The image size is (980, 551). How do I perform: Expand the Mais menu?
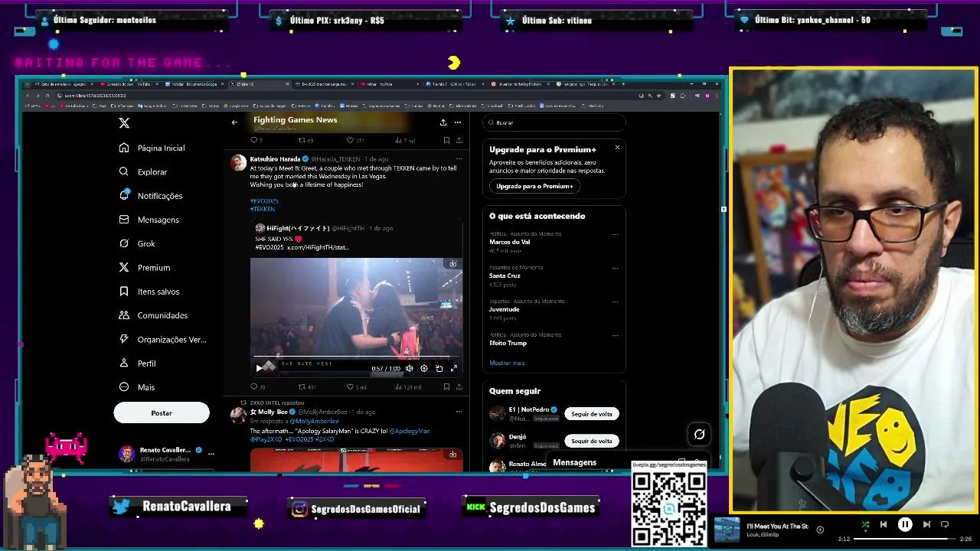tap(137, 387)
